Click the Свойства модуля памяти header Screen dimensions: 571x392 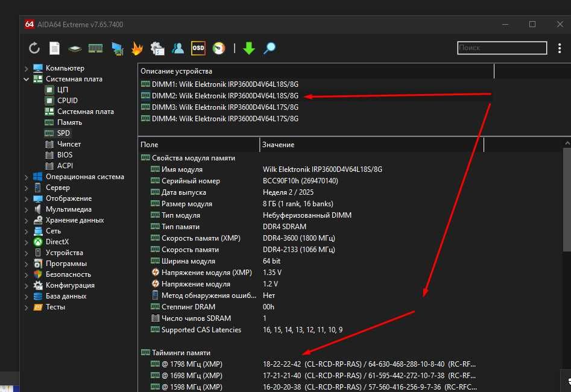[x=188, y=158]
